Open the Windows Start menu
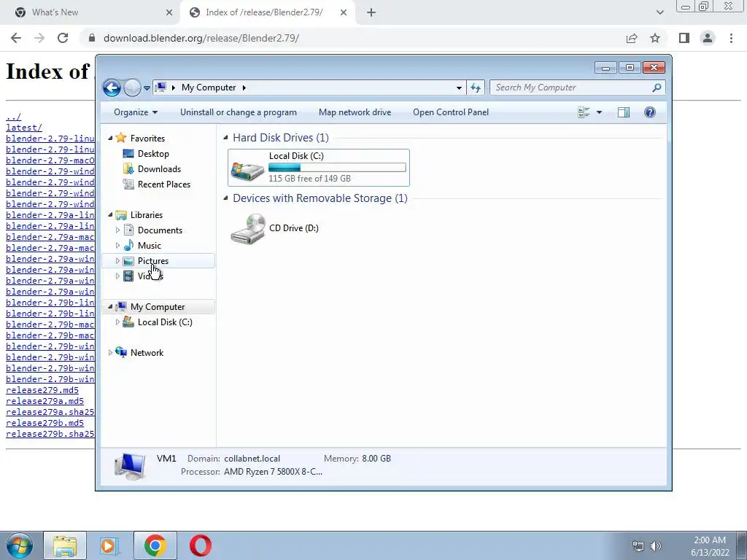 [x=20, y=545]
